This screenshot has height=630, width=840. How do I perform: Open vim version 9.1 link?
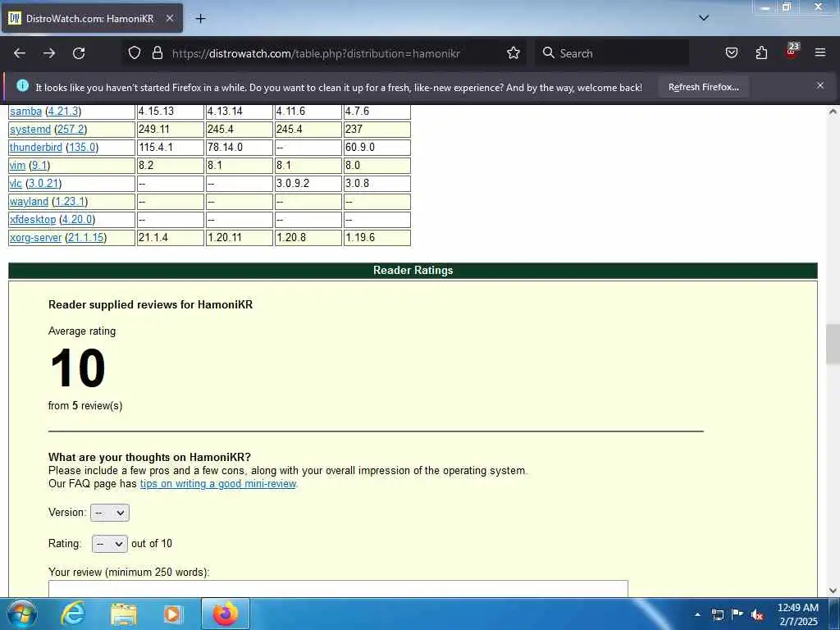tap(39, 166)
